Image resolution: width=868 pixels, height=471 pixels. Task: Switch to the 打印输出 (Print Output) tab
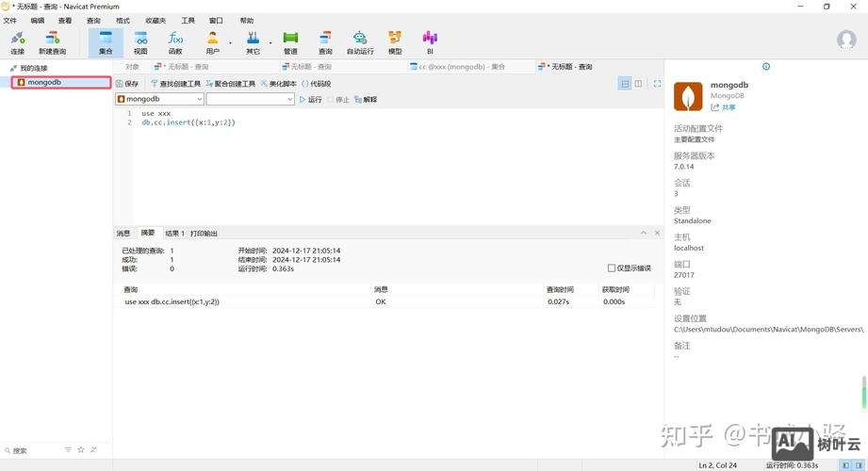click(x=204, y=234)
